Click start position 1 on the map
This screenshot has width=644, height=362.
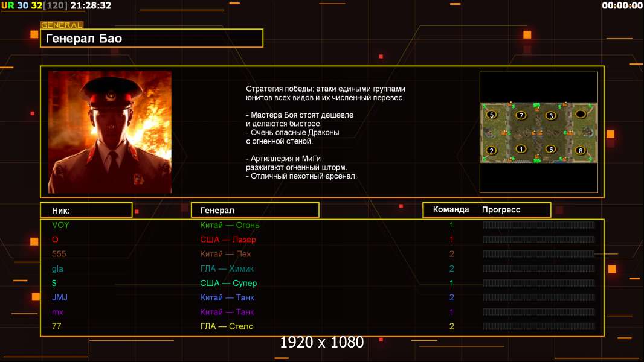521,149
